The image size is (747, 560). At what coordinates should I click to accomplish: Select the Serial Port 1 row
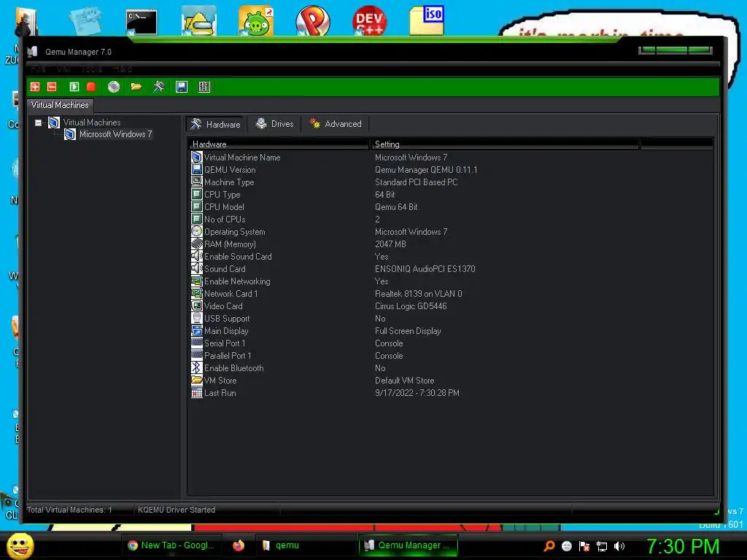[451, 343]
